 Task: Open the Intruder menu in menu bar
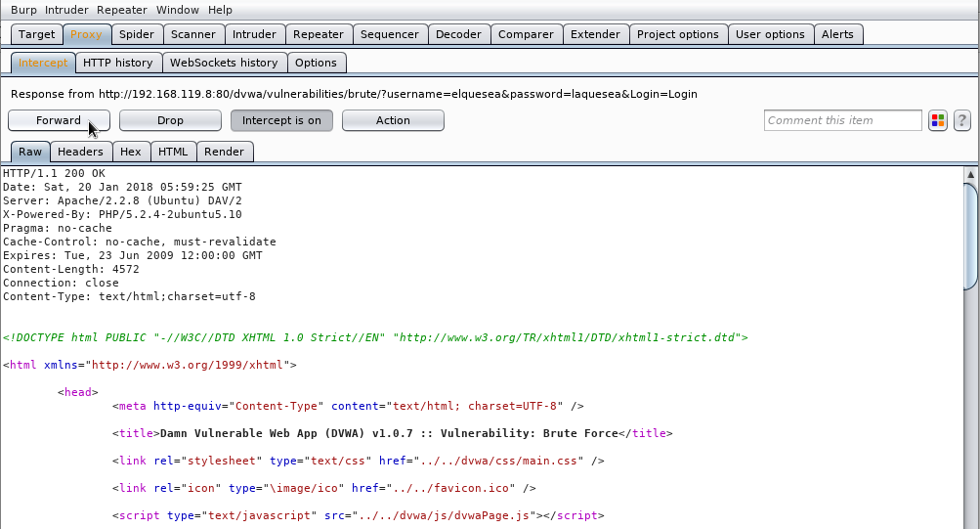pos(66,10)
